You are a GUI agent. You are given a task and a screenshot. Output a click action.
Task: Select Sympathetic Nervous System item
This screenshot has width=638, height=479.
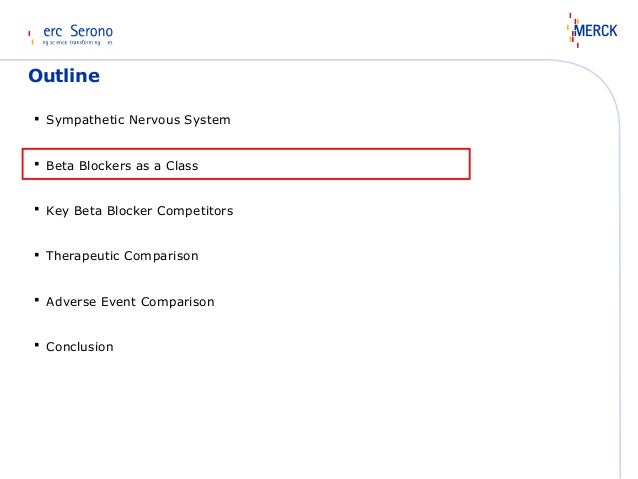pyautogui.click(x=138, y=120)
